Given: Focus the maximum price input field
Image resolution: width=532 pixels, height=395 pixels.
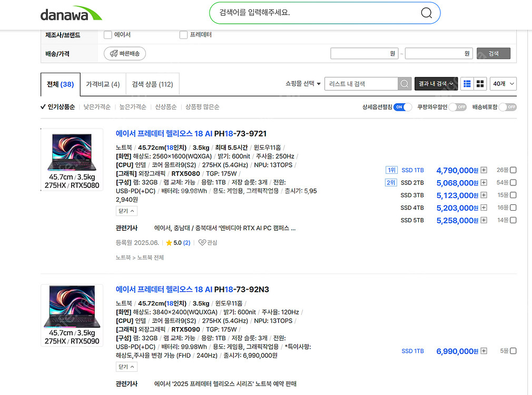Looking at the screenshot, I should (439, 54).
